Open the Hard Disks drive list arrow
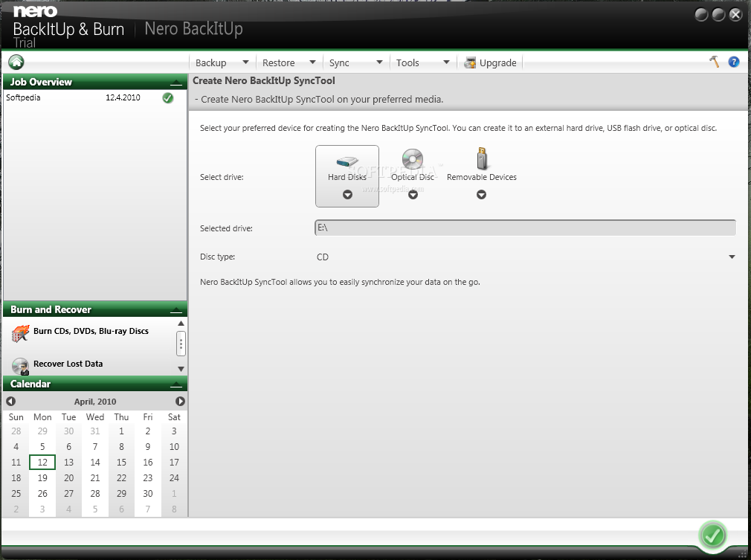The width and height of the screenshot is (751, 560). pyautogui.click(x=347, y=195)
